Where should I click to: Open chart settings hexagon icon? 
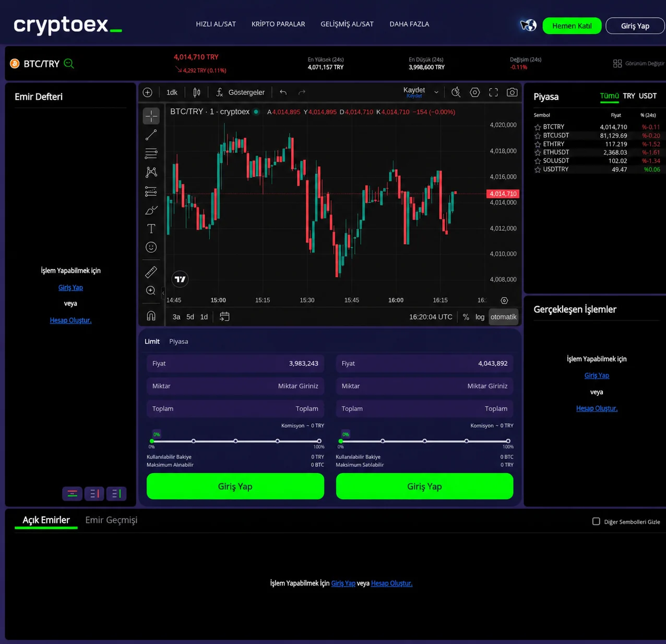tap(474, 92)
